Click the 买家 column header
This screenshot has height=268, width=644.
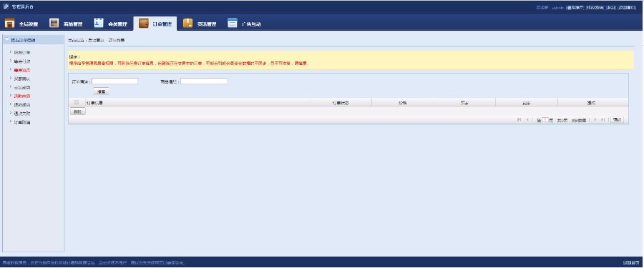[x=464, y=103]
